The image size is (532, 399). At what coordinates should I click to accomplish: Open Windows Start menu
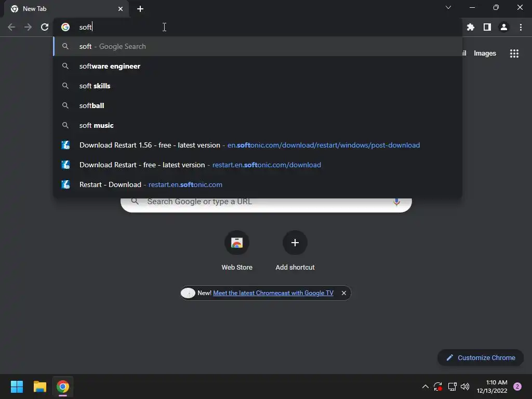coord(17,387)
